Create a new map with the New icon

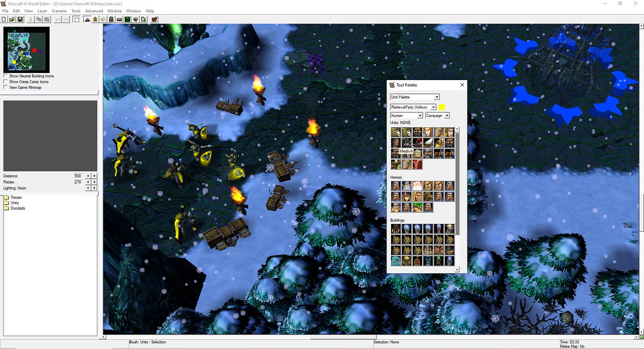(4, 19)
